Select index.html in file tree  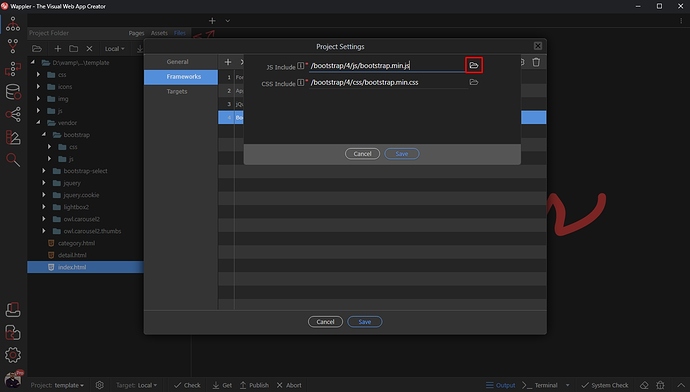point(85,267)
